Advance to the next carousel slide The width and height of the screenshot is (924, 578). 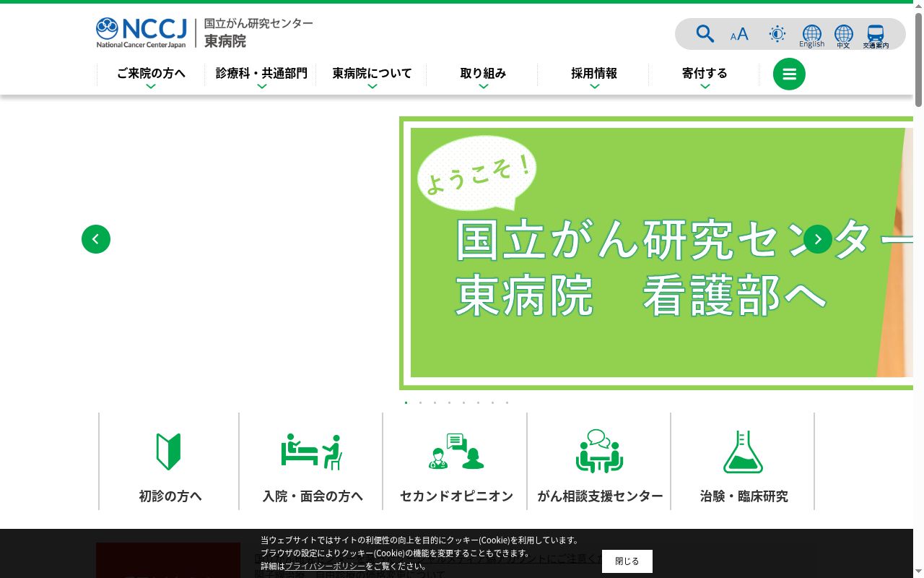[x=818, y=239]
